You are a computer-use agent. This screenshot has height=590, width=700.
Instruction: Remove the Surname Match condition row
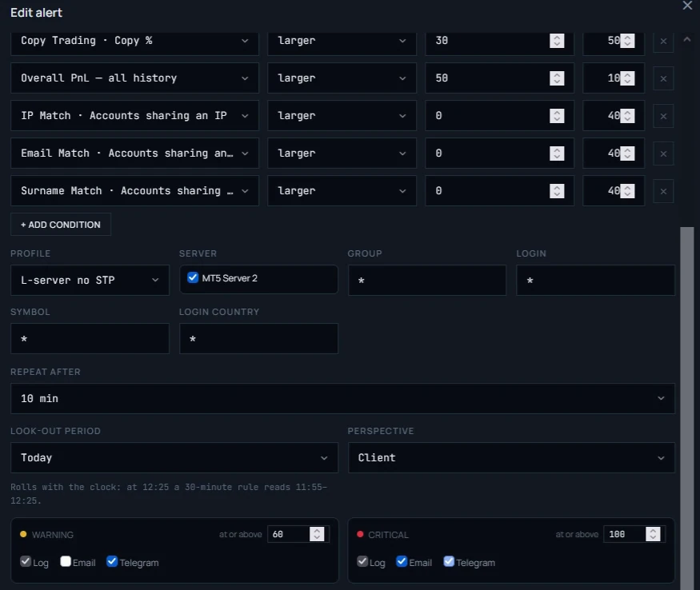click(663, 191)
